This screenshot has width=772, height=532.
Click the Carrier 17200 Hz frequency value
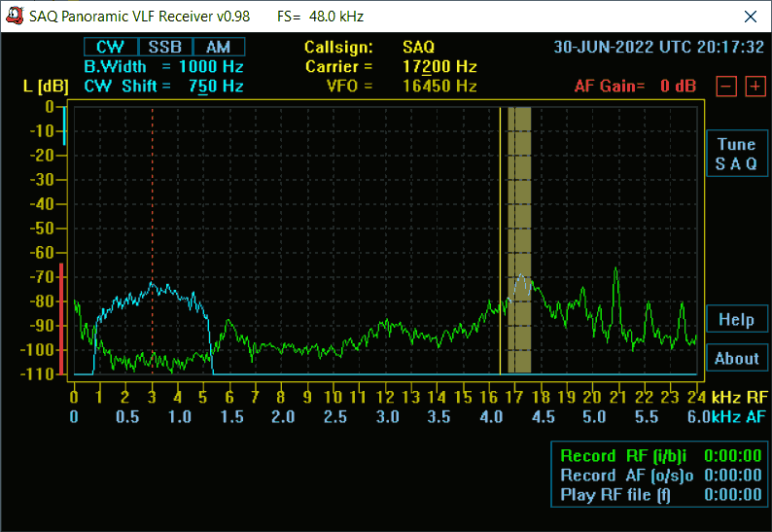click(x=439, y=67)
